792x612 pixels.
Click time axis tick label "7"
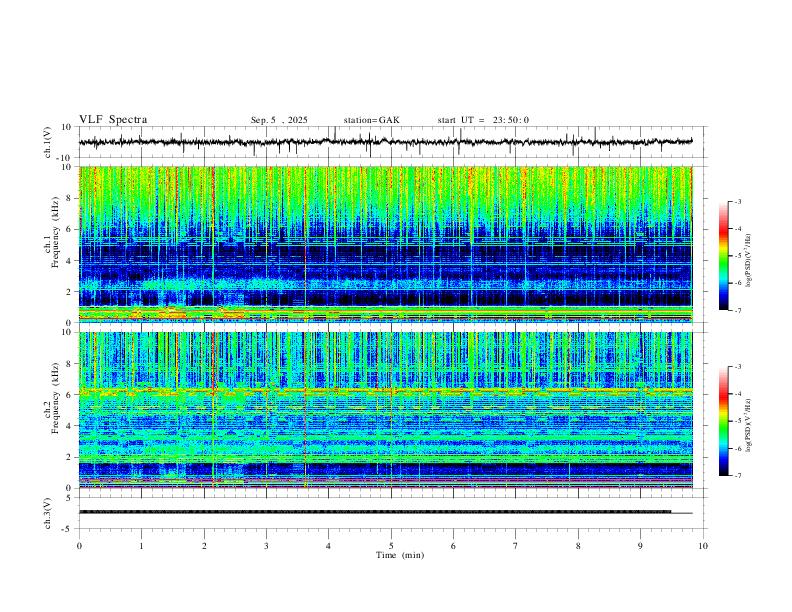point(516,546)
